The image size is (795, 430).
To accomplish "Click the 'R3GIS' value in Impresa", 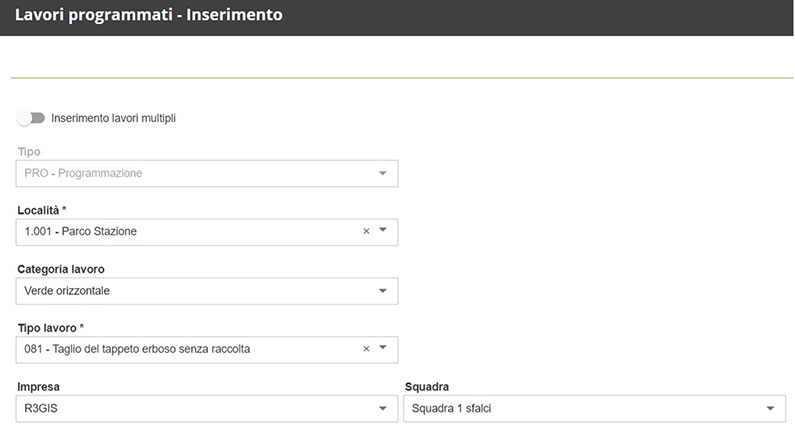I will coord(42,408).
